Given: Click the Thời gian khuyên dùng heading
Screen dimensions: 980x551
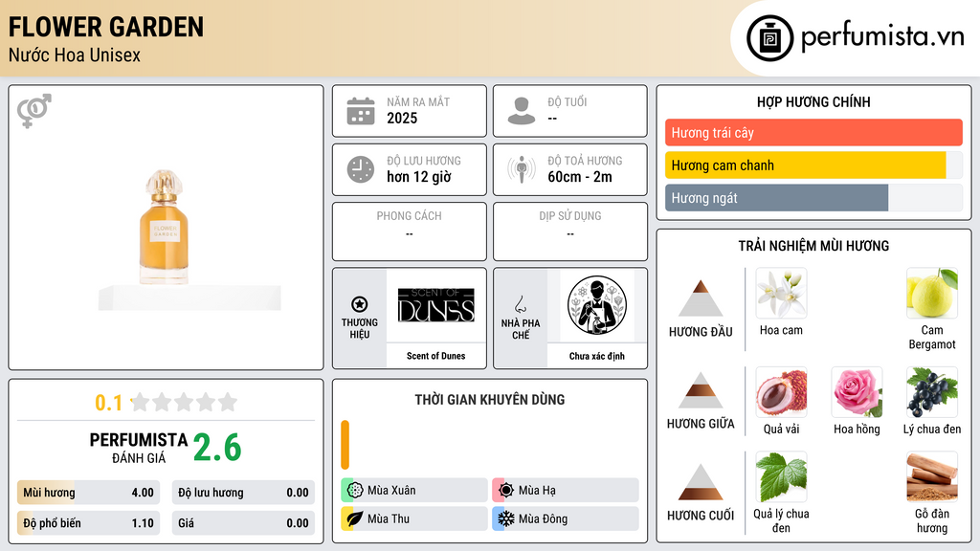Looking at the screenshot, I should [x=490, y=400].
